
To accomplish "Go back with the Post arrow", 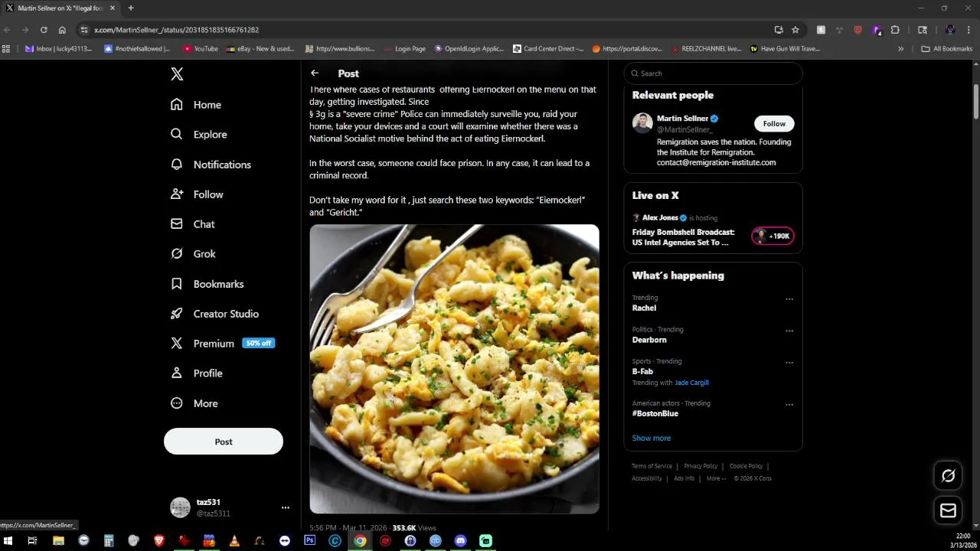I will point(315,73).
